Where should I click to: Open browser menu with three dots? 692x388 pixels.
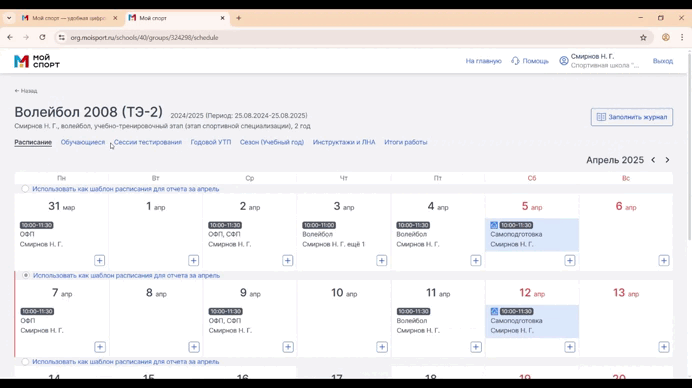coord(682,38)
